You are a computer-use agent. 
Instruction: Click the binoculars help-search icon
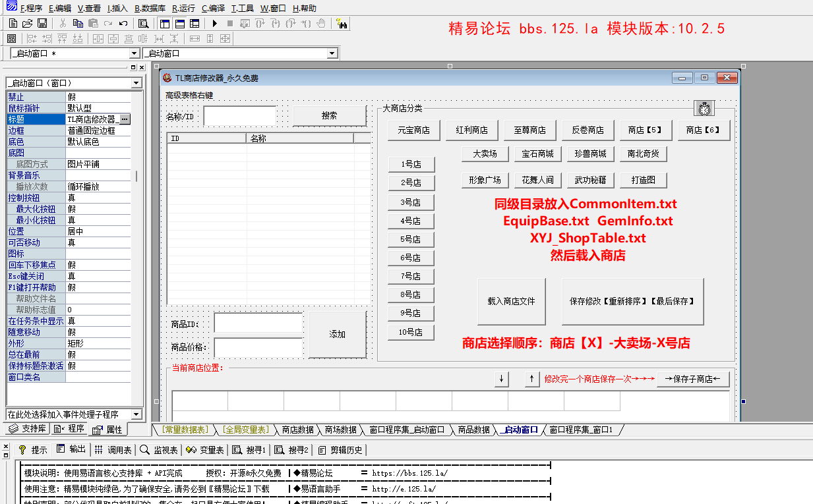tap(342, 24)
